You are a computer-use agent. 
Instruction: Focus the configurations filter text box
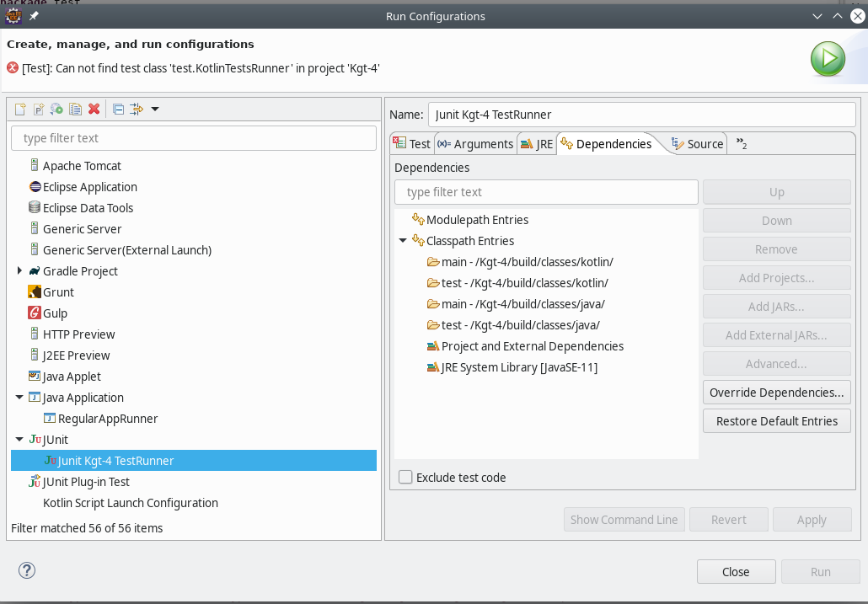[x=194, y=137]
